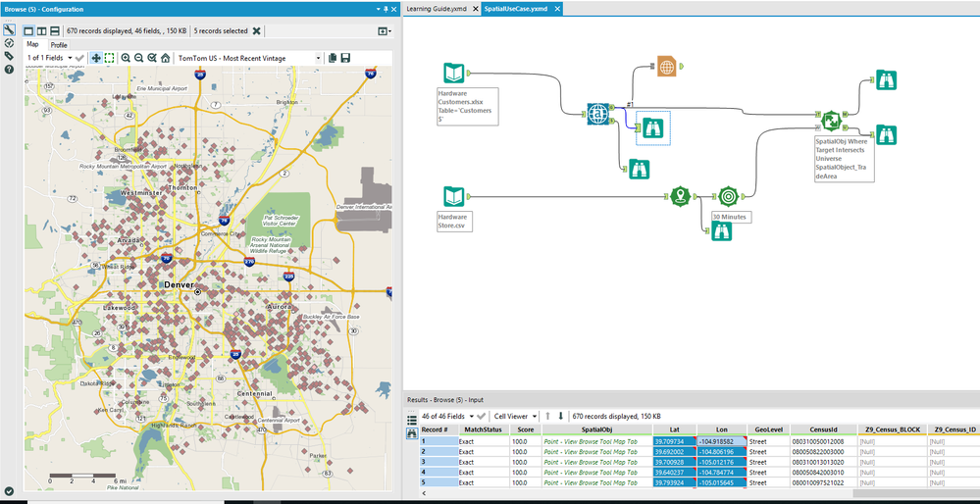Clear the 5 records selected
Viewport: 980px width, 504px height.
coord(257,30)
